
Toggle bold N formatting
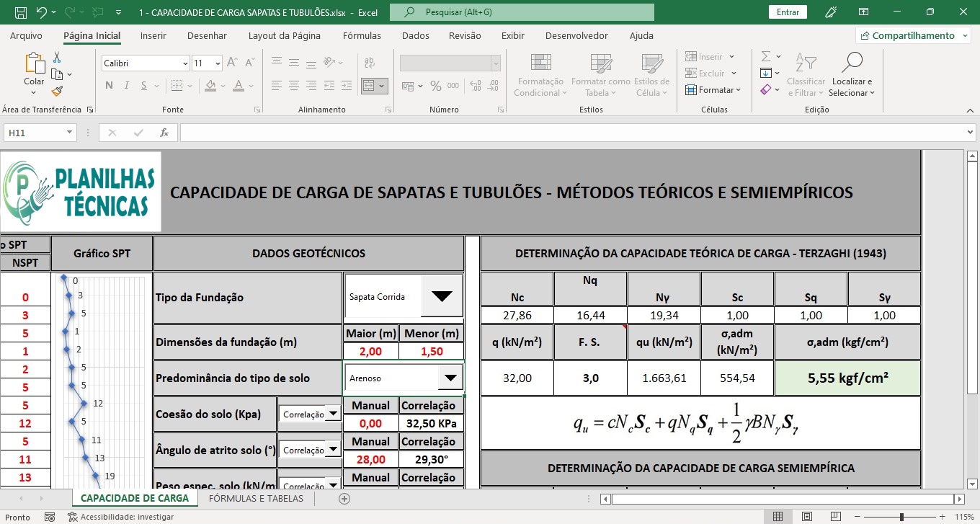pos(109,86)
